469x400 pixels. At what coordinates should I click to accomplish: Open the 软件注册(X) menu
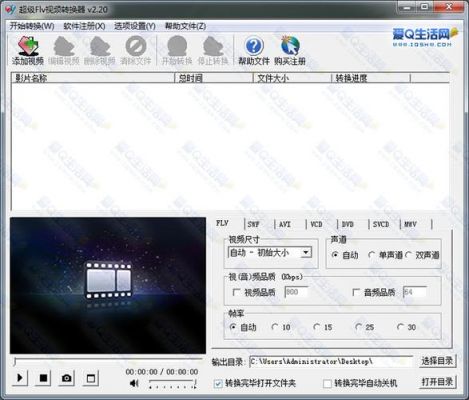pyautogui.click(x=84, y=26)
